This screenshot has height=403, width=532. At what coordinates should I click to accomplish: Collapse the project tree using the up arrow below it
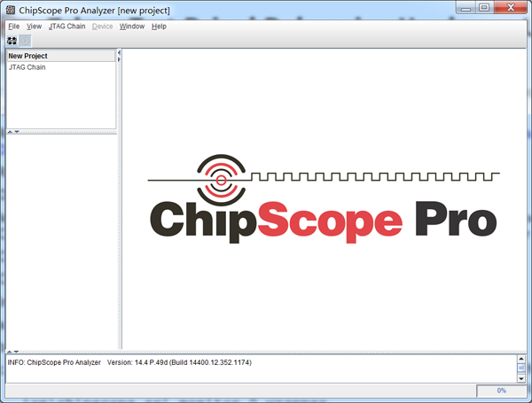point(10,132)
